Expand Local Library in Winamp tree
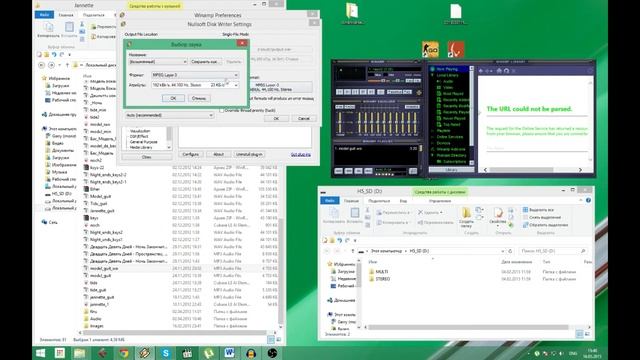This screenshot has width=640, height=360. tap(432, 75)
